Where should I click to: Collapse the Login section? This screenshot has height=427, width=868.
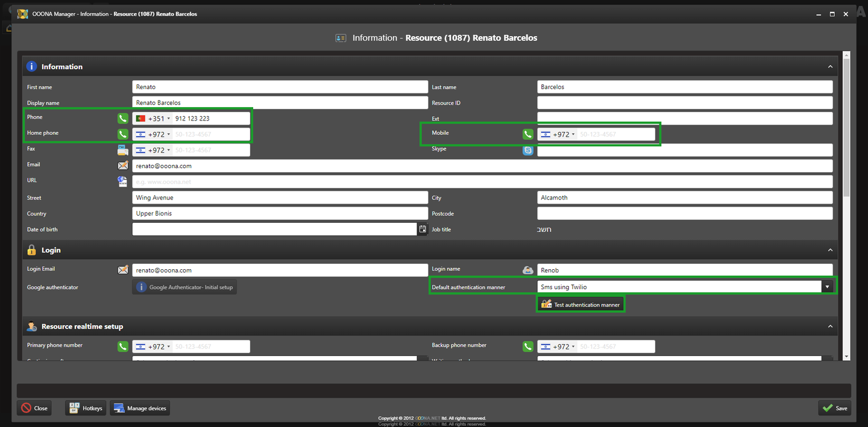[830, 250]
